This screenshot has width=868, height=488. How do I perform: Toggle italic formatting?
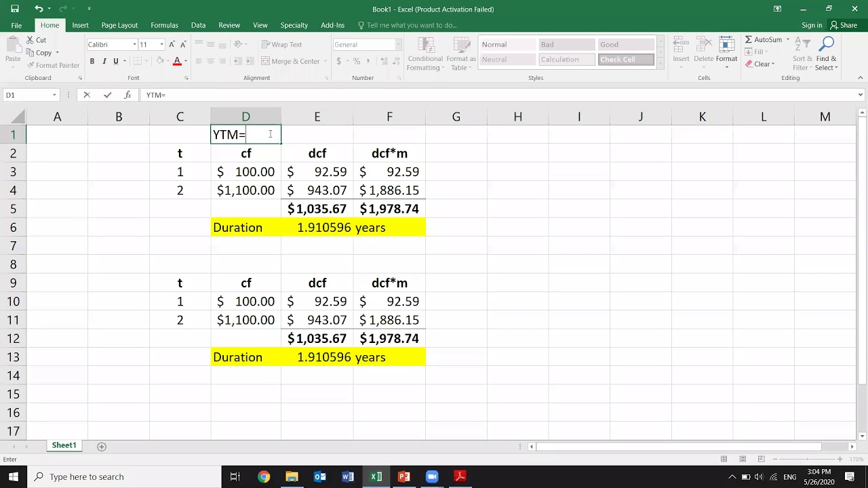104,61
